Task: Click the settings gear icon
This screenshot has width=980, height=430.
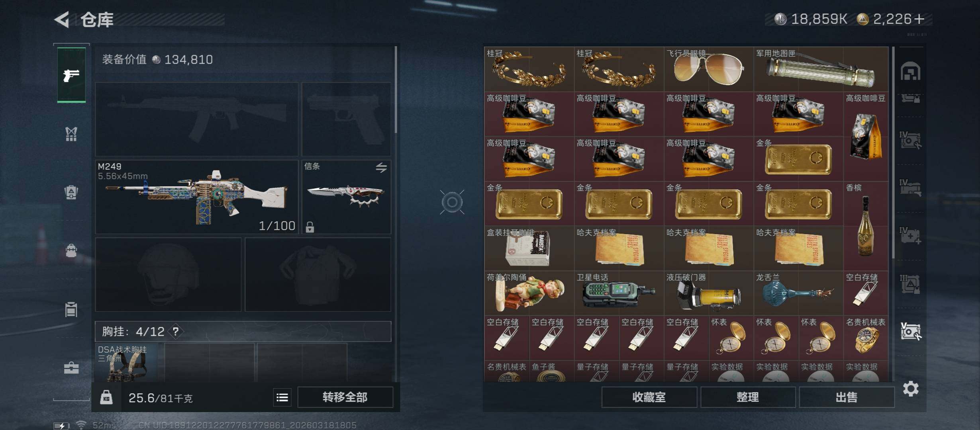Action: point(911,389)
